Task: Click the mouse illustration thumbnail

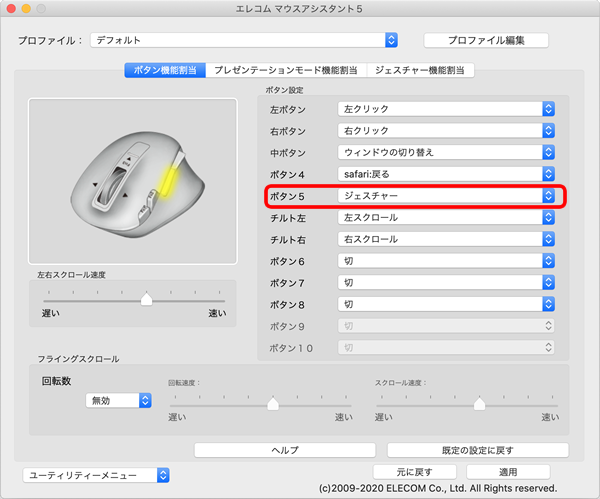Action: (x=133, y=181)
